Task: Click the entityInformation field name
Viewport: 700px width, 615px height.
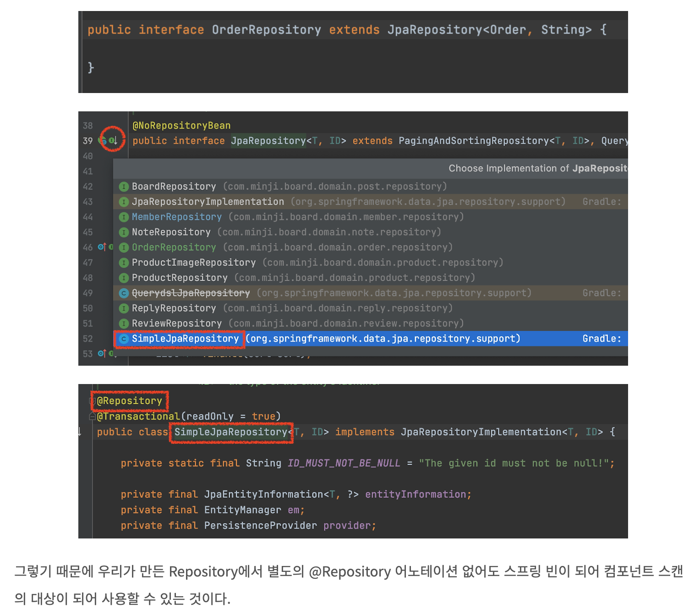Action: (x=416, y=494)
